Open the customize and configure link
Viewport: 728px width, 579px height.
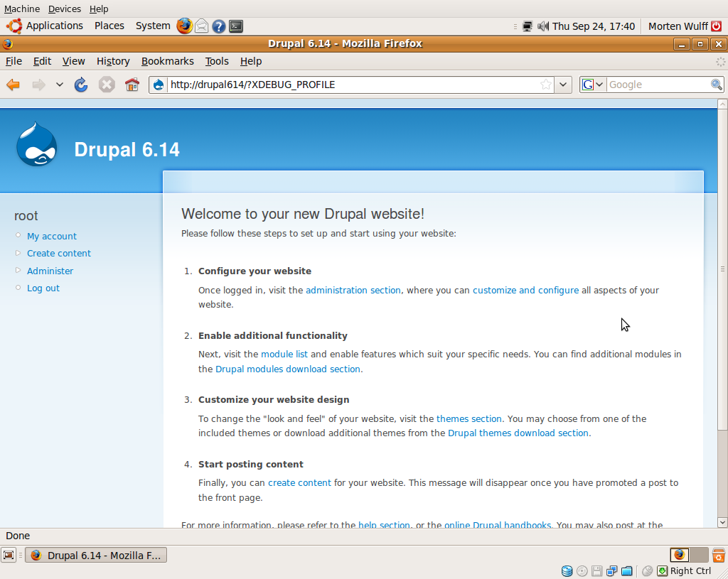[x=525, y=290]
